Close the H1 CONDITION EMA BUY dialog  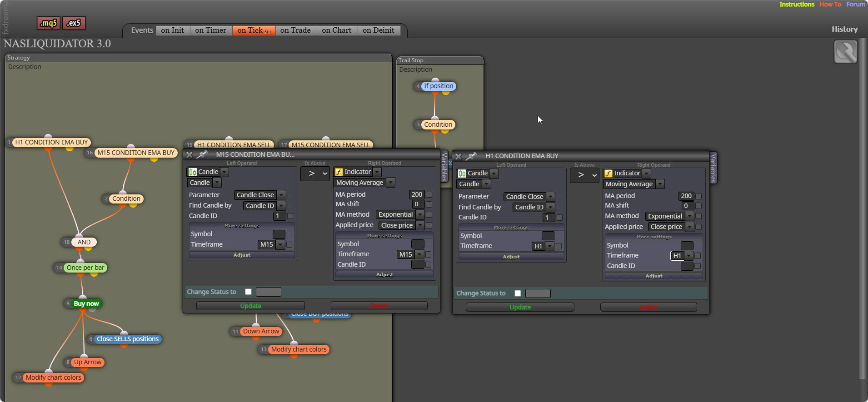458,156
